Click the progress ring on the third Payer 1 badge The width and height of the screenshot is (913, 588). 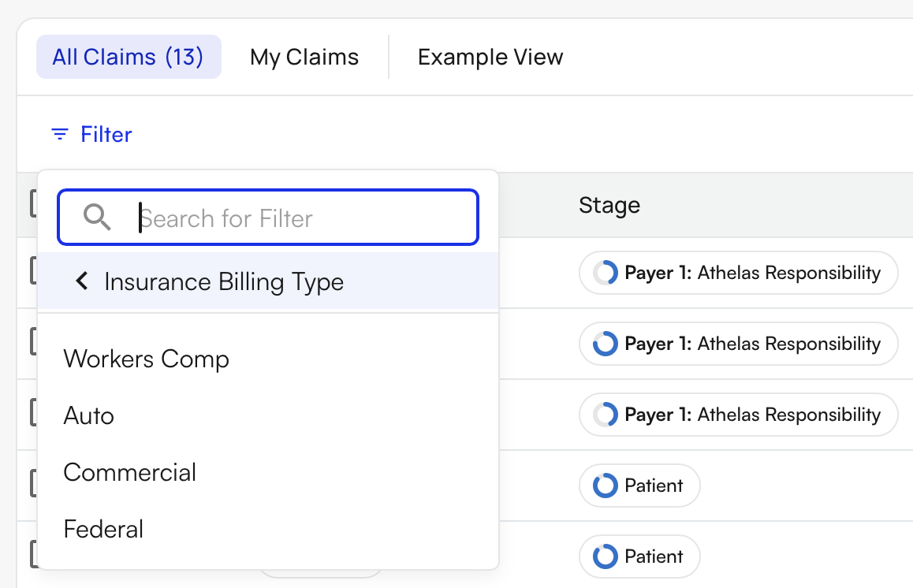(606, 415)
